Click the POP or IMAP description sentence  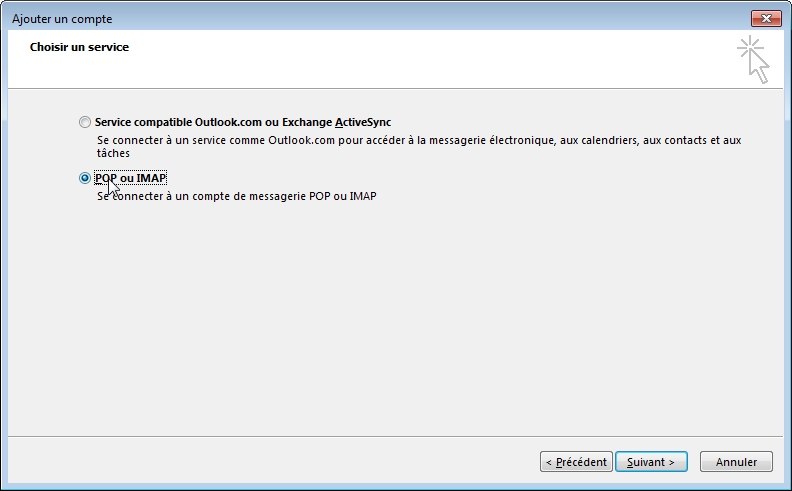pos(237,196)
